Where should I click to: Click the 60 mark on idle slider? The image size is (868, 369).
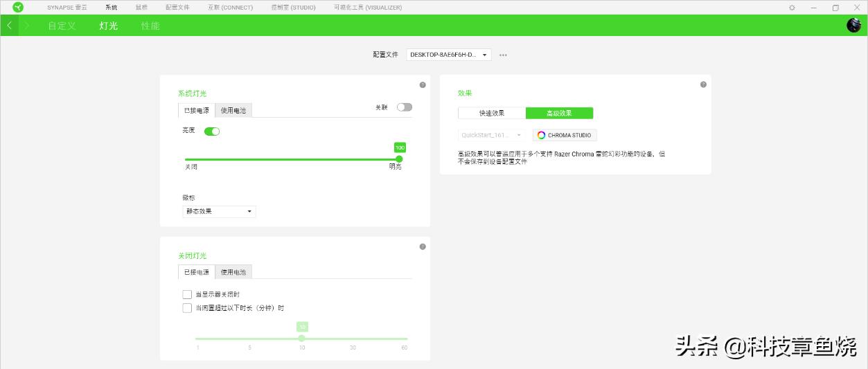coord(404,347)
